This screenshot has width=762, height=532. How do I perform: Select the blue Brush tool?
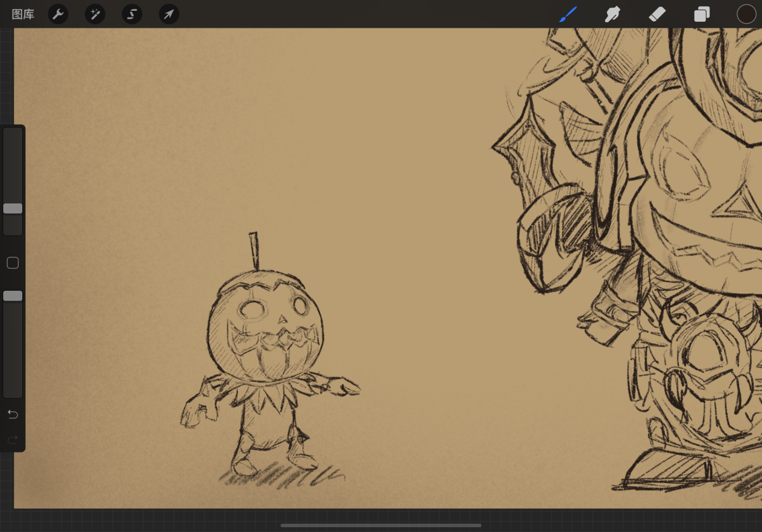(568, 14)
